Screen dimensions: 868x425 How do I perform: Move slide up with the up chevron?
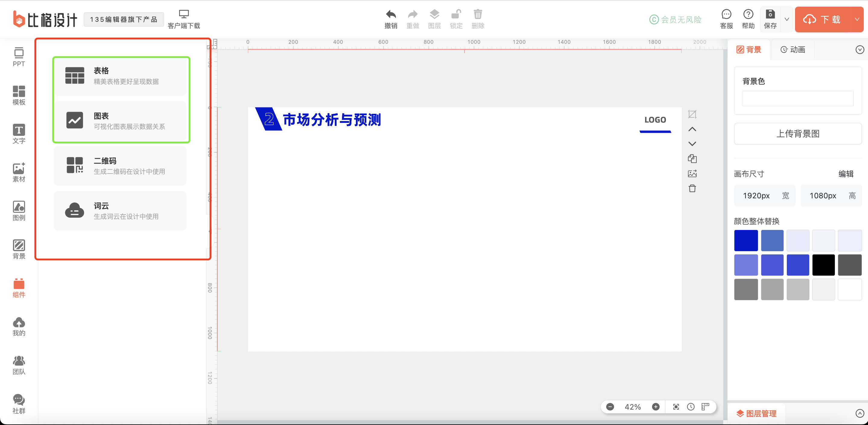[x=692, y=129]
